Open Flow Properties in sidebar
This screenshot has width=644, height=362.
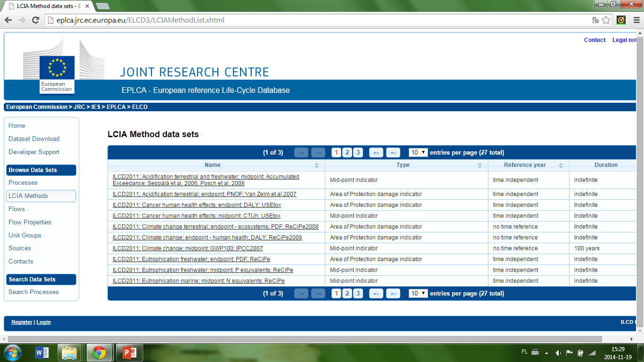tap(30, 222)
